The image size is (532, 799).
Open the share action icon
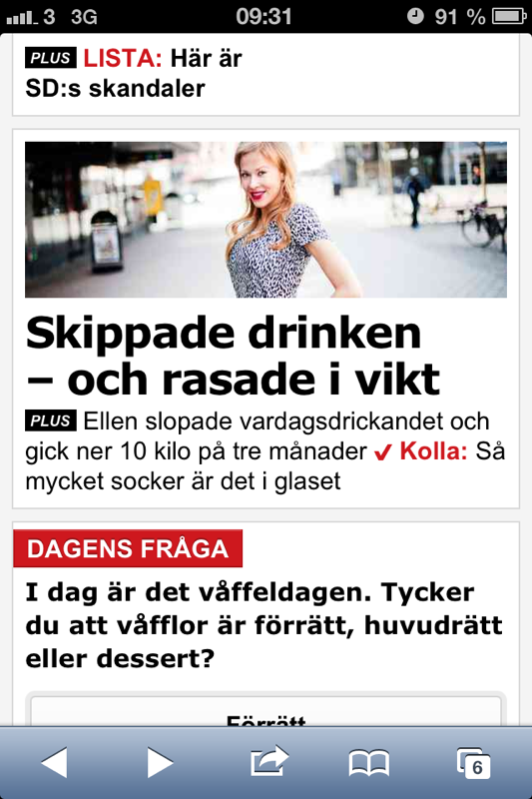point(269,760)
